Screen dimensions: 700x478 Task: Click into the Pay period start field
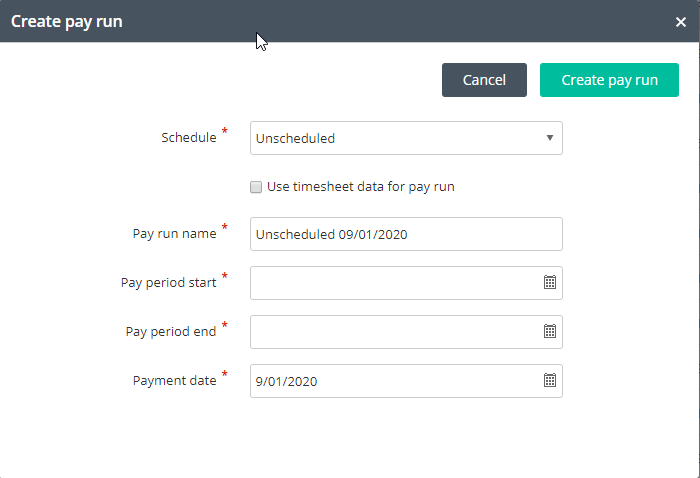[395, 283]
